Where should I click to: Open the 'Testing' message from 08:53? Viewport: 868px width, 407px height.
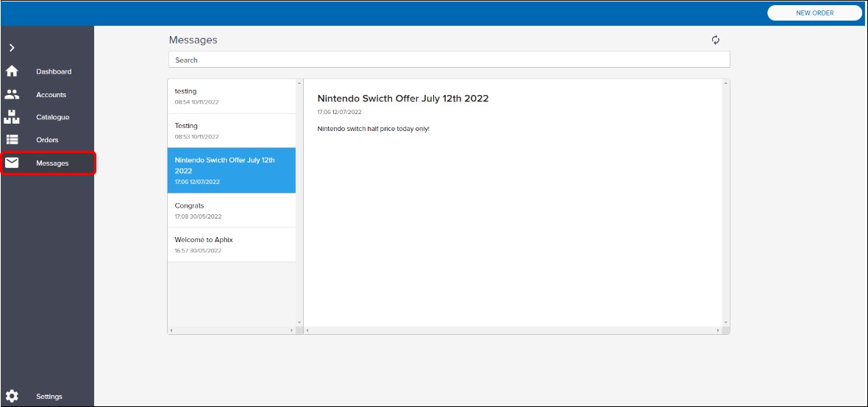click(x=231, y=131)
